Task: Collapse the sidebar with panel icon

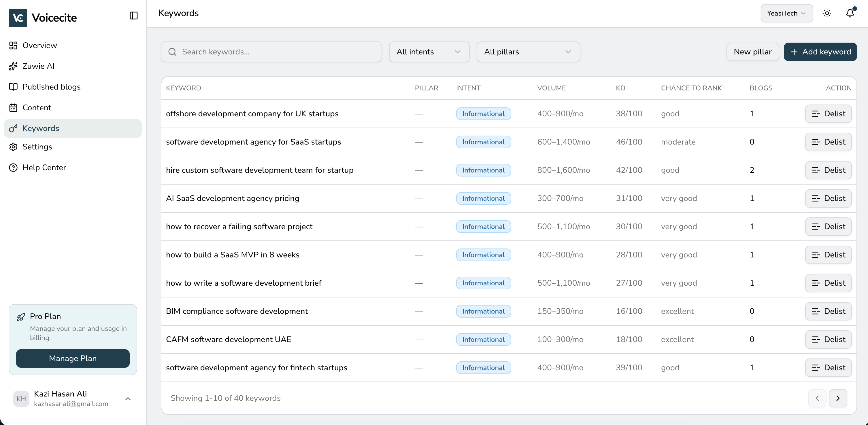Action: tap(133, 16)
